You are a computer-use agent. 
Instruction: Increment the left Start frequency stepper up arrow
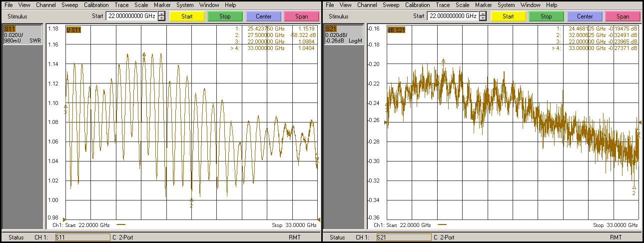[x=161, y=13]
